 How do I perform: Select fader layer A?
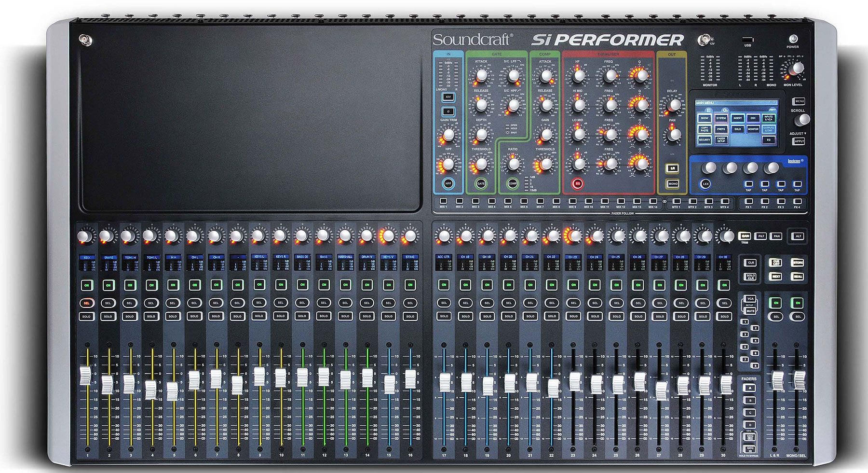click(749, 388)
